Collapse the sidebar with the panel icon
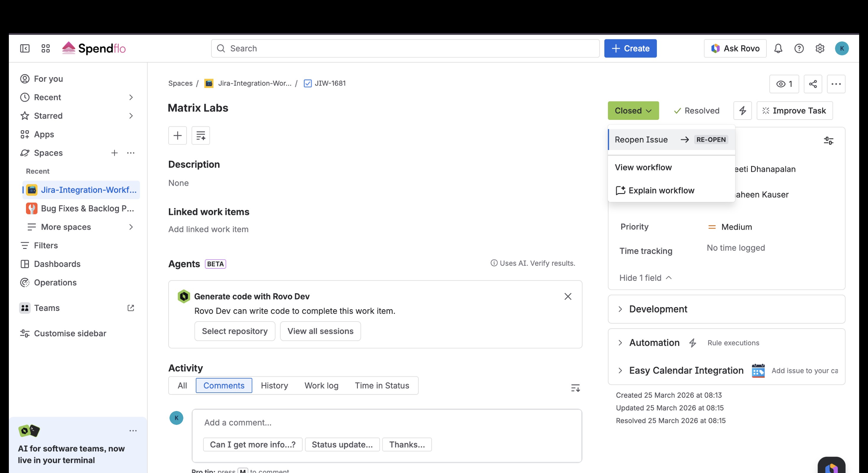 pos(25,48)
